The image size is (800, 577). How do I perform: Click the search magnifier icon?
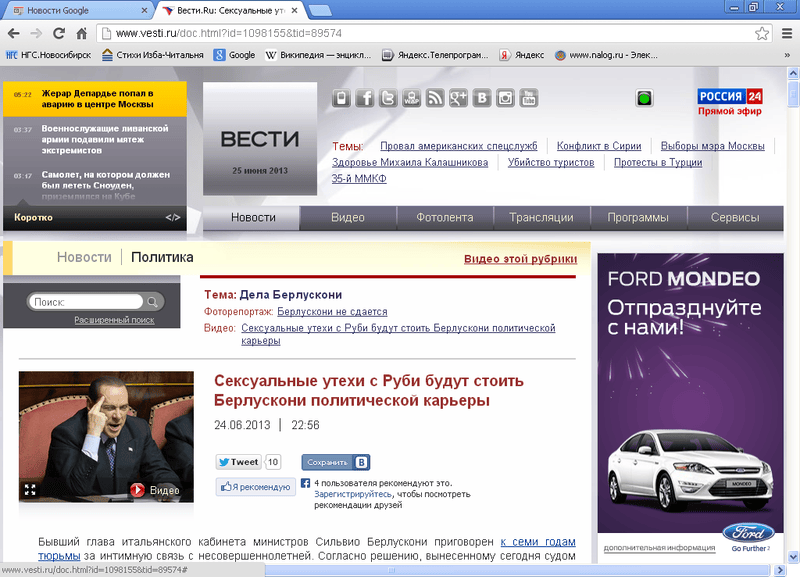pyautogui.click(x=153, y=301)
